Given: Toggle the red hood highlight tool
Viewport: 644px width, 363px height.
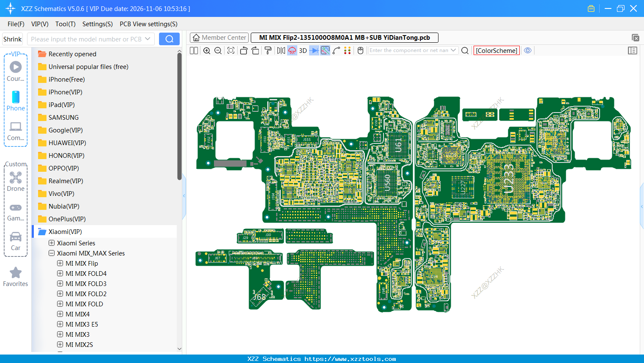Looking at the screenshot, I should tap(292, 50).
